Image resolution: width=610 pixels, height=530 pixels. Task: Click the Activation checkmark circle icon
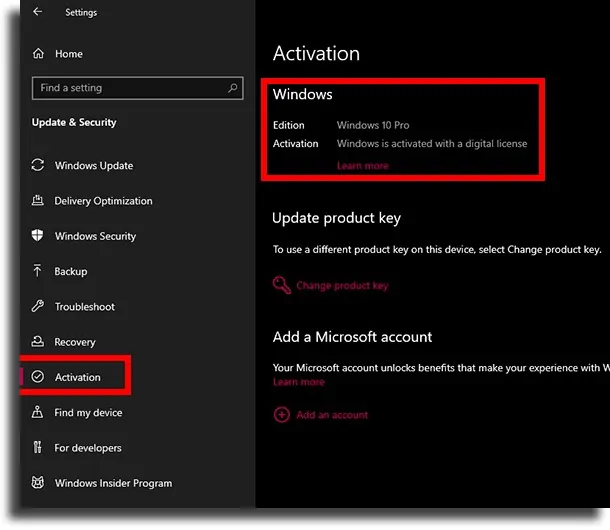[38, 376]
